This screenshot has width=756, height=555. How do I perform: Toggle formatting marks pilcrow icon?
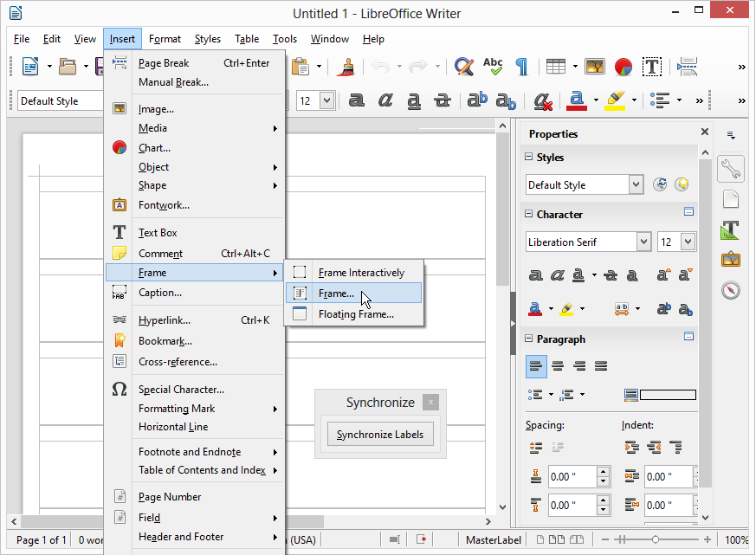pos(521,67)
